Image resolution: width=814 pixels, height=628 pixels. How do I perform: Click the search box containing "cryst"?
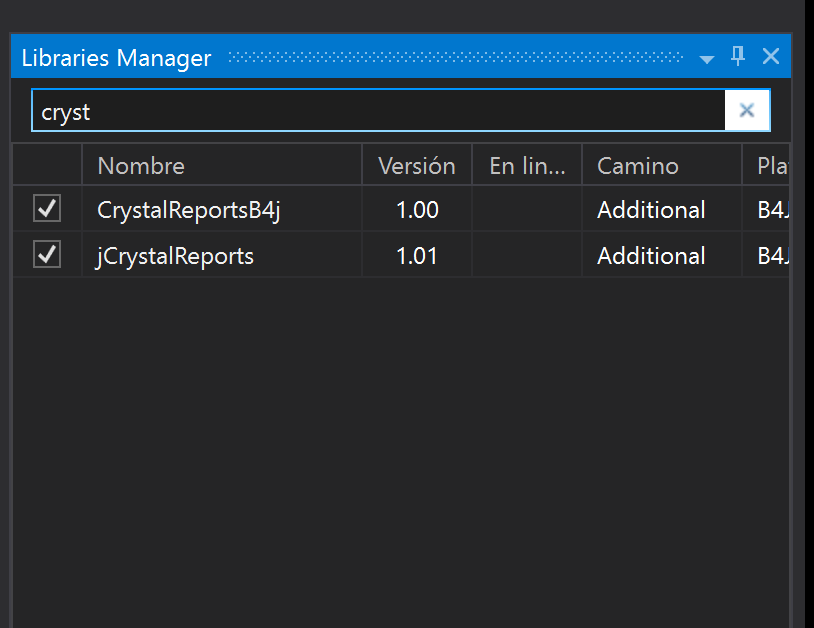click(x=378, y=111)
